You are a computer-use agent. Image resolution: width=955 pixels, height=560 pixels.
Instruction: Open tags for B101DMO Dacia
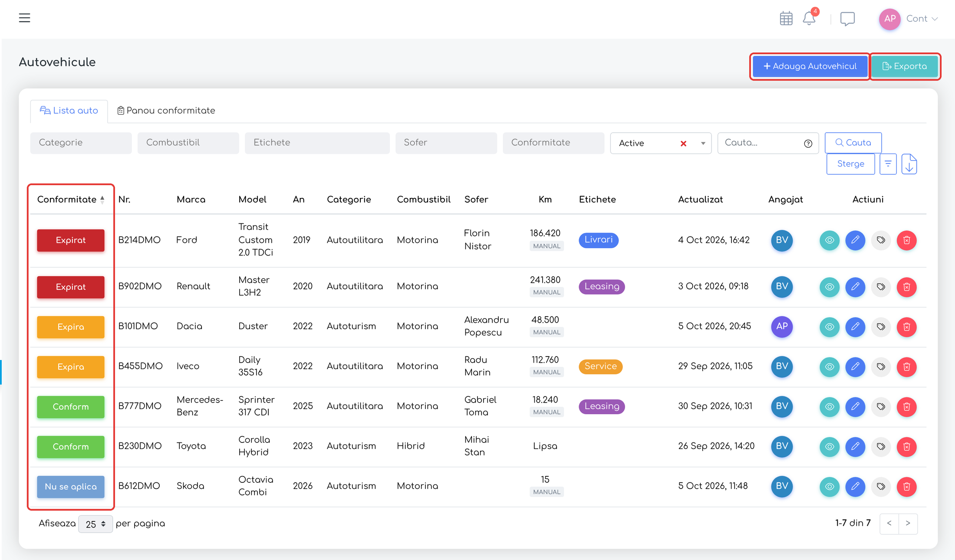coord(881,327)
